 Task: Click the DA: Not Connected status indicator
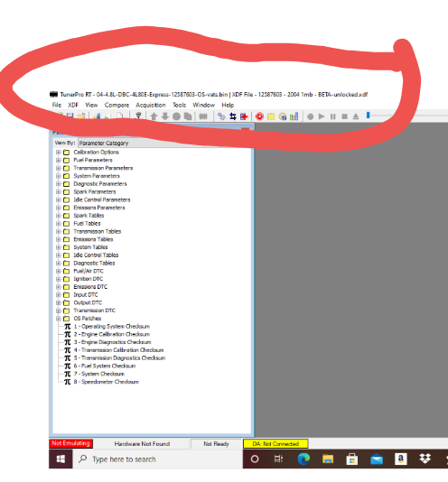275,444
